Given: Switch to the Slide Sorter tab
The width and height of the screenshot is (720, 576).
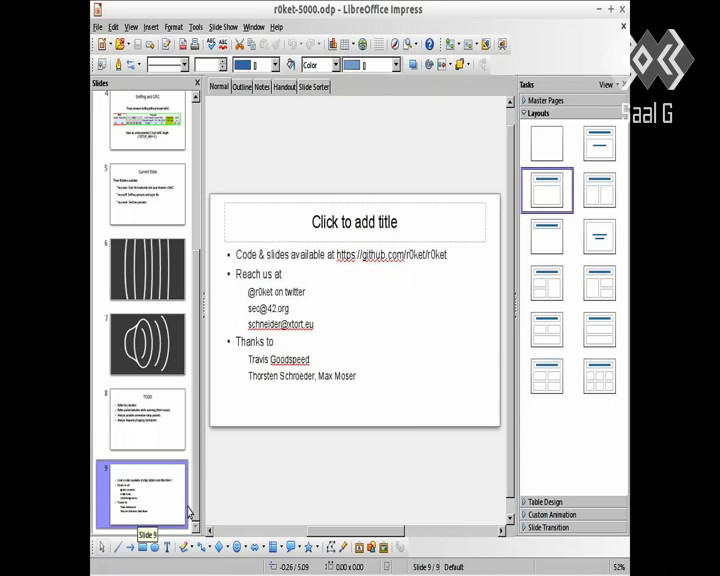Looking at the screenshot, I should (314, 87).
